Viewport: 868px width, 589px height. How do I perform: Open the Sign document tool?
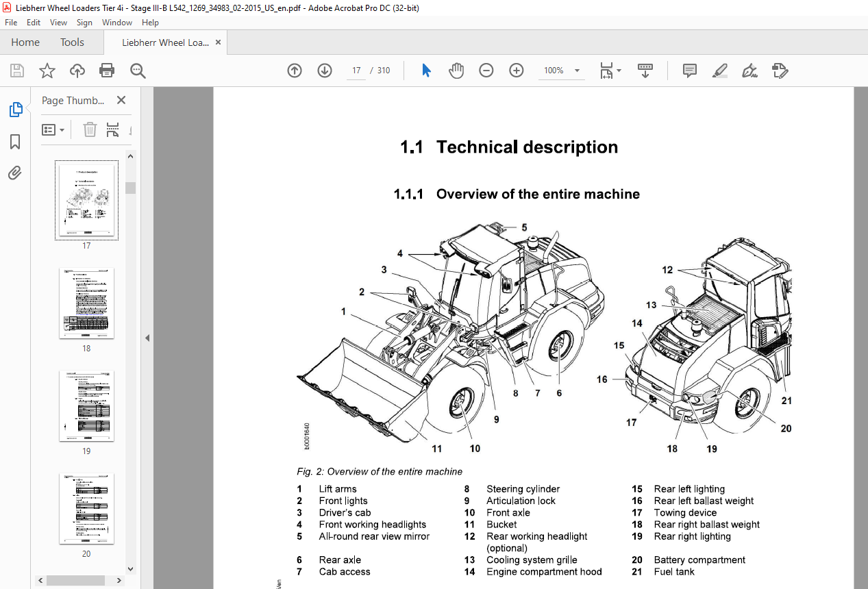pyautogui.click(x=749, y=71)
